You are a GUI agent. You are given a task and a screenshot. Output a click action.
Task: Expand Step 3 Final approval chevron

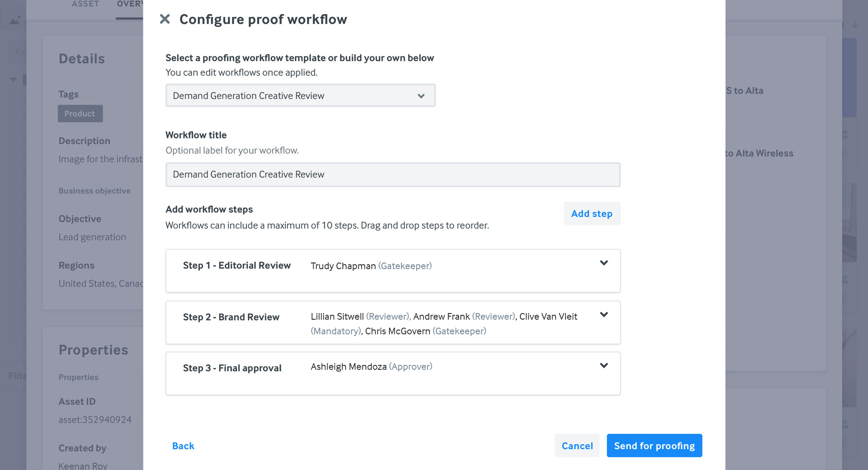click(604, 366)
